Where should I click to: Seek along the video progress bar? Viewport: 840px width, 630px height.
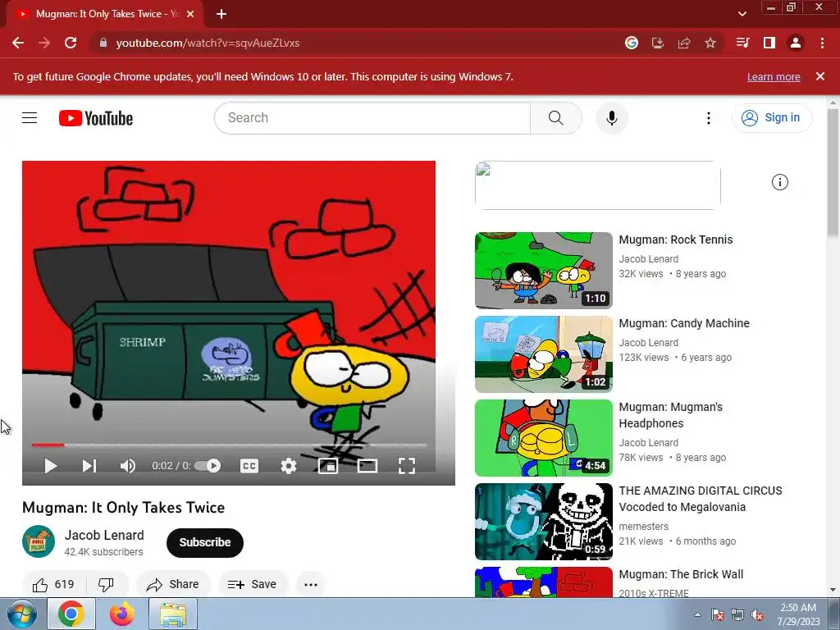[229, 445]
